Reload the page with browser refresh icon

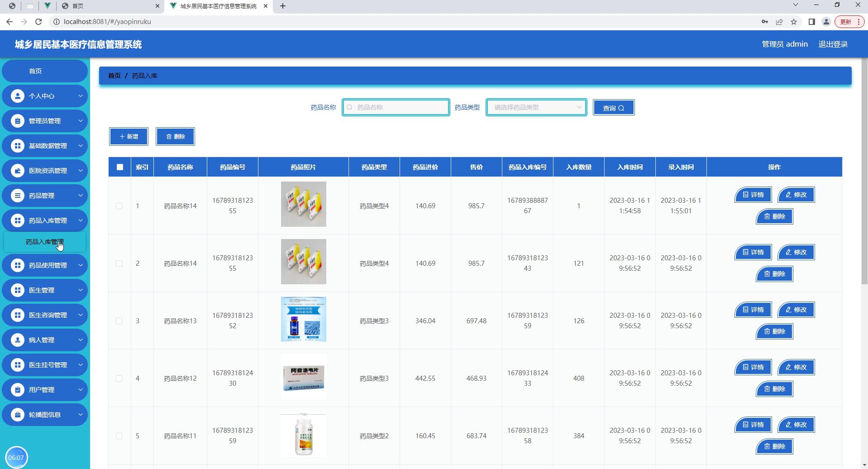click(x=38, y=21)
